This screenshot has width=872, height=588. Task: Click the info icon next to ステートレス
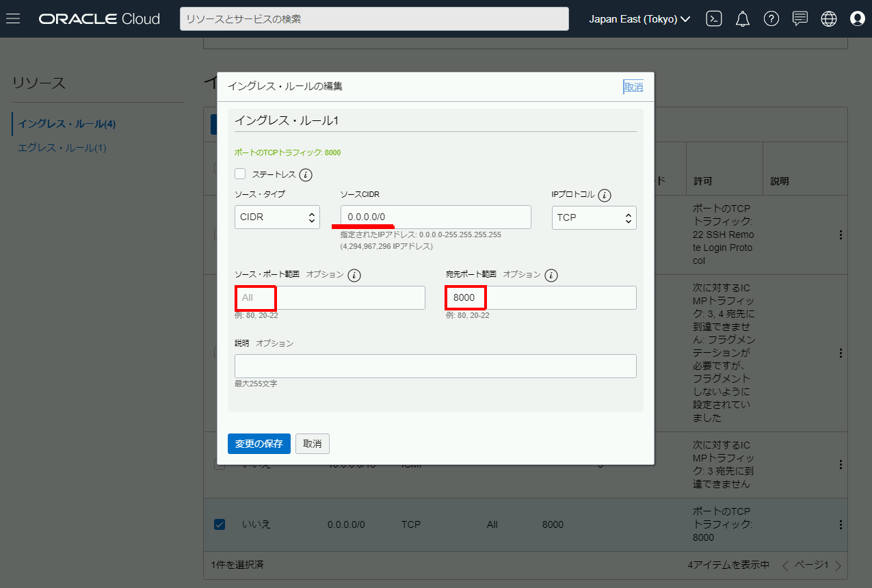(x=306, y=174)
